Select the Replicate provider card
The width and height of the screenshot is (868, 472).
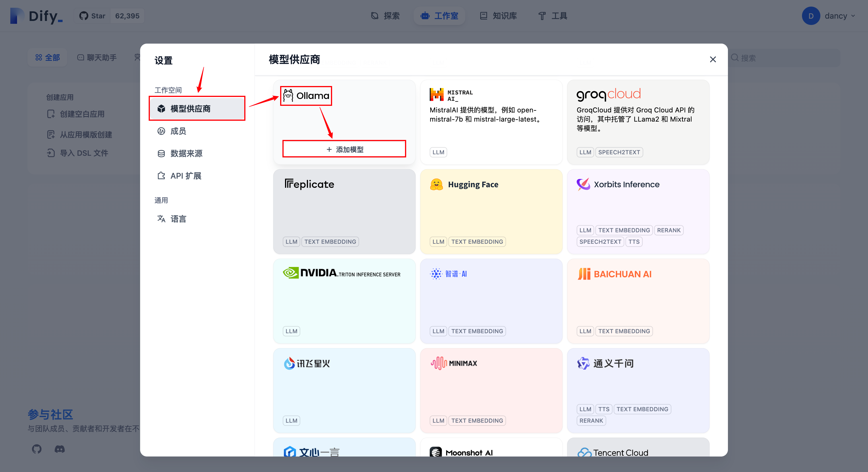point(344,211)
